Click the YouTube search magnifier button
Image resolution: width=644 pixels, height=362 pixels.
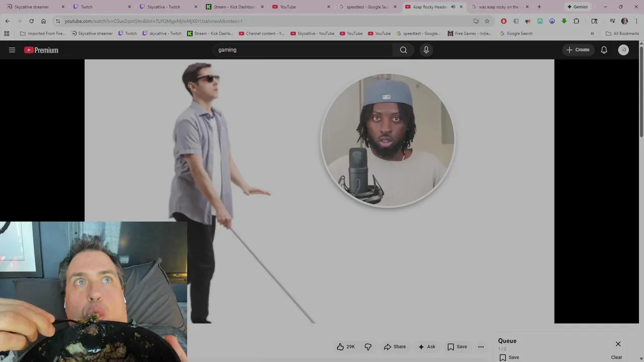tap(404, 50)
